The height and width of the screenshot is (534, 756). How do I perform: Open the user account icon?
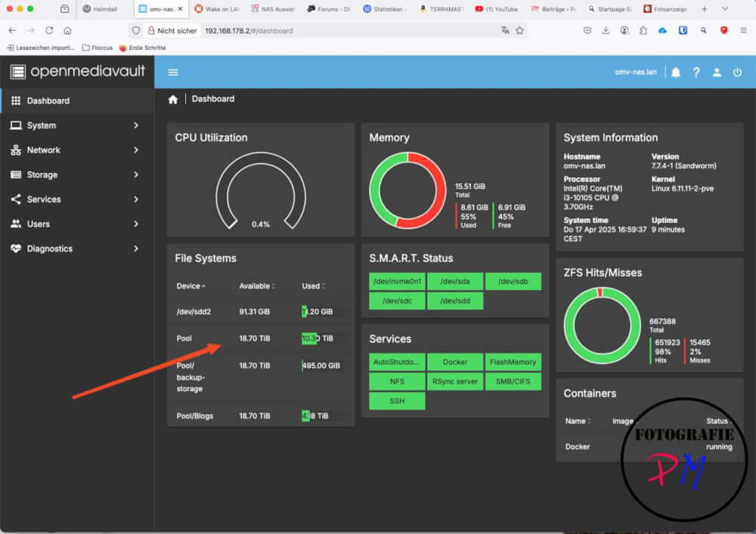click(x=717, y=73)
